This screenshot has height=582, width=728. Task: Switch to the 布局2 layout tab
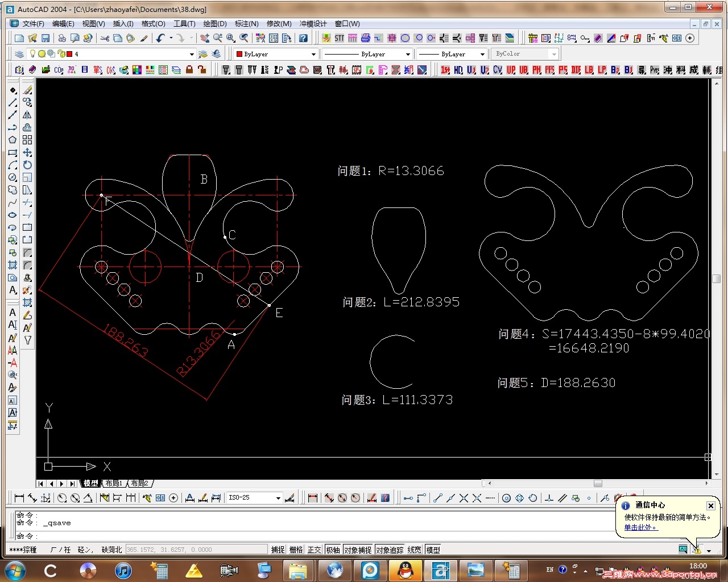140,484
